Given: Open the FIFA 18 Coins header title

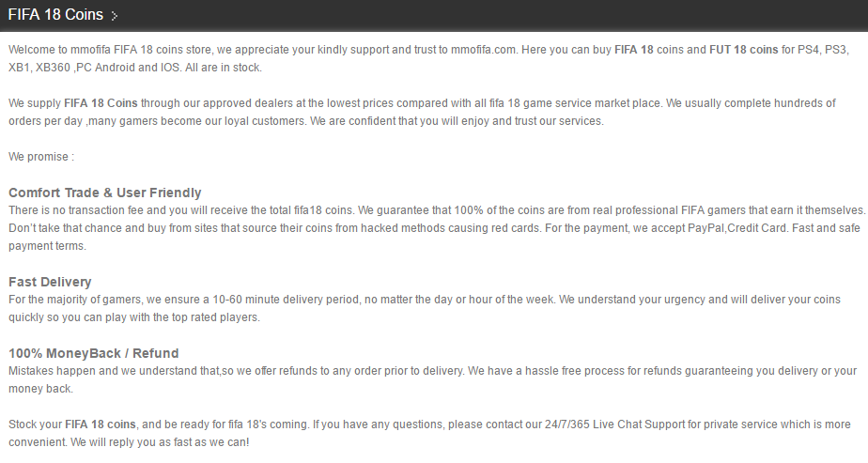Looking at the screenshot, I should (x=55, y=15).
